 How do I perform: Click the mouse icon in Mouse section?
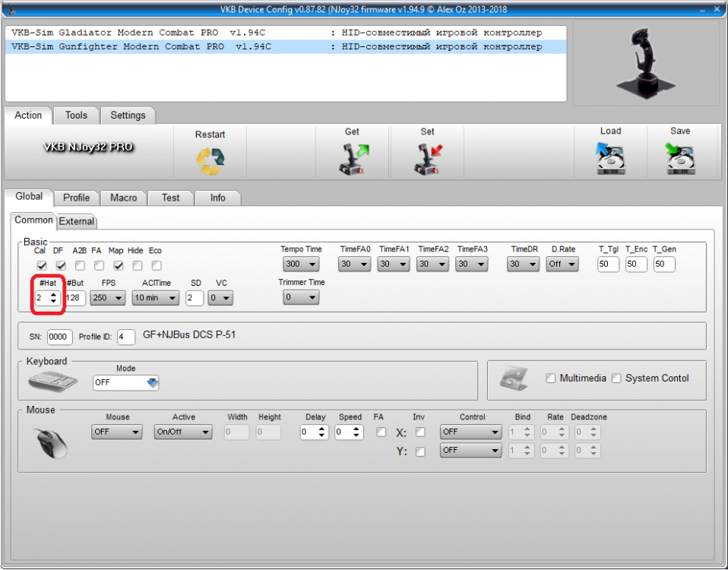[x=51, y=443]
